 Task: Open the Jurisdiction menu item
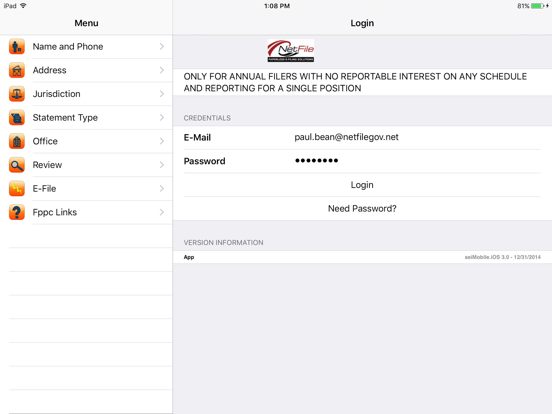[86, 94]
